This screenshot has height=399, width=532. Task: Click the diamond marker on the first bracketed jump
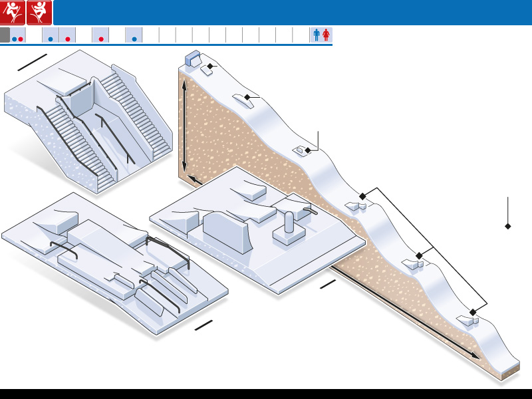pyautogui.click(x=362, y=196)
